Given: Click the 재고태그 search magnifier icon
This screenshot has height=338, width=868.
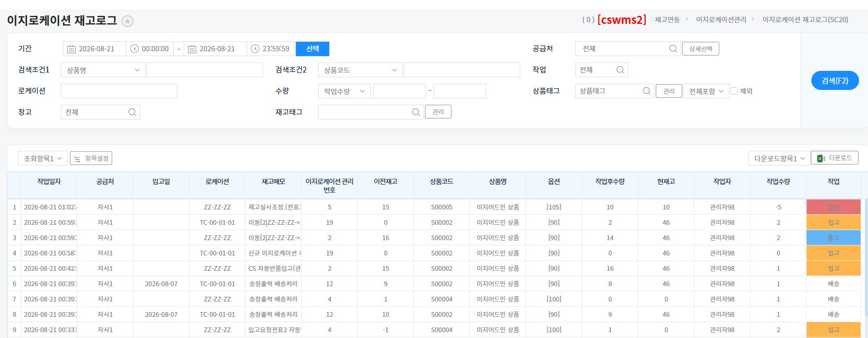Looking at the screenshot, I should [416, 112].
